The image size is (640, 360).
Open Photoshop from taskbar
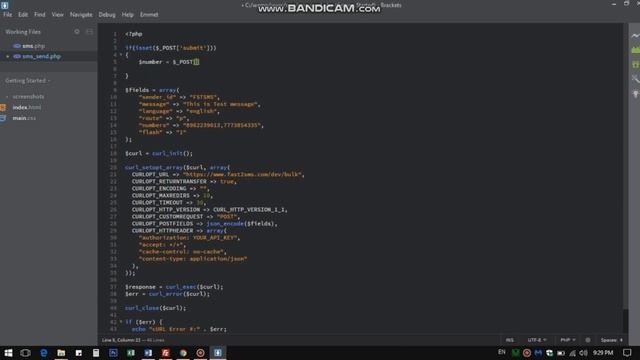coord(113,353)
